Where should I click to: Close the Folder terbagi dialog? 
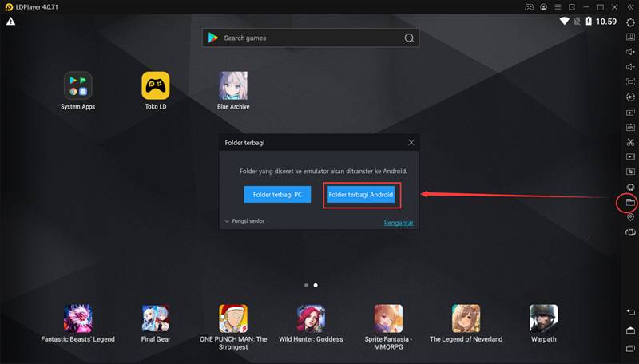click(x=411, y=143)
